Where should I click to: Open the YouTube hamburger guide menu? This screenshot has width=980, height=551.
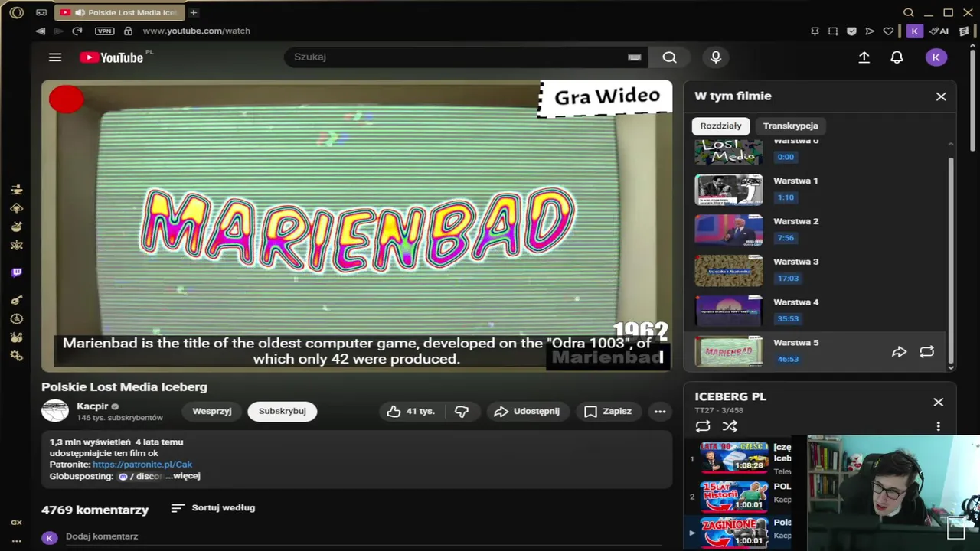point(55,57)
